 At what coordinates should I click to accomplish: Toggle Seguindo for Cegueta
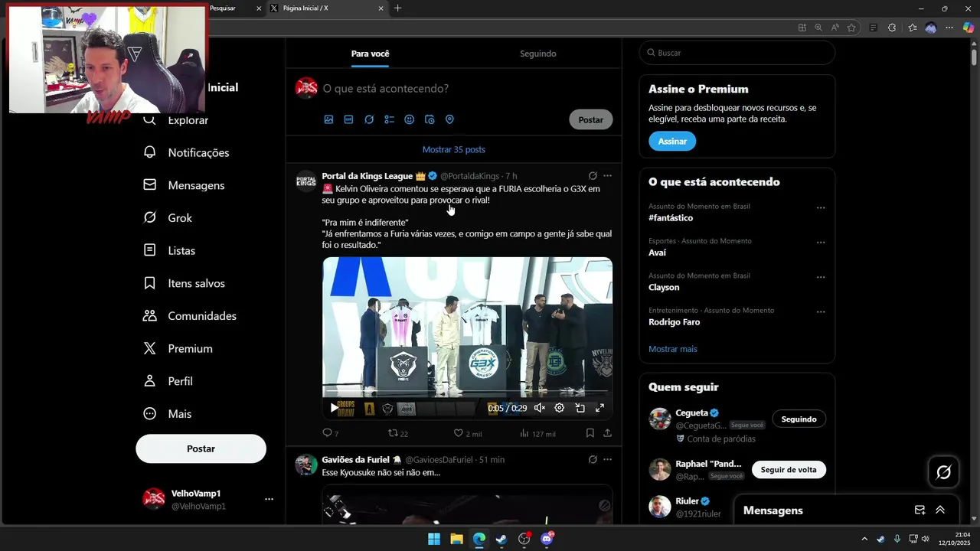tap(799, 419)
